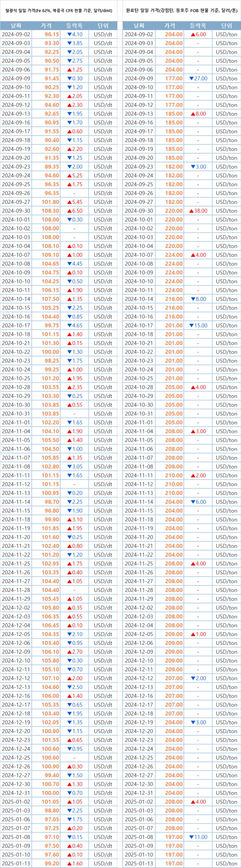Click the 2025-01-13 date in the iron ore table
The image size is (241, 868).
(x=16, y=864)
